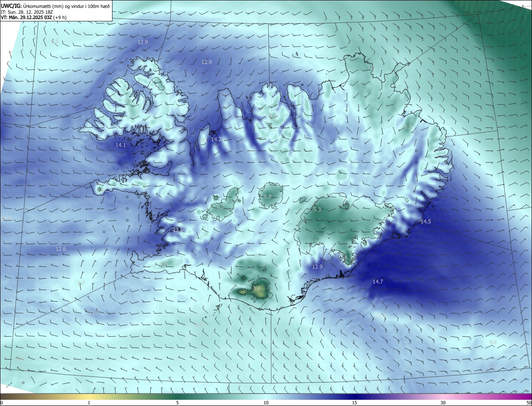Screen dimensions: 532x406
Task: Click the colorbar label "15"
Action: (x=355, y=403)
